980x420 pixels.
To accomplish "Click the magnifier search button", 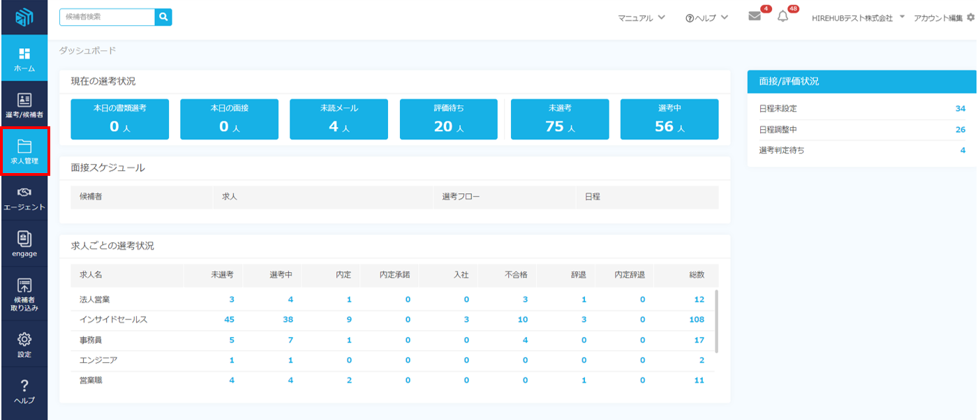I will click(x=163, y=17).
